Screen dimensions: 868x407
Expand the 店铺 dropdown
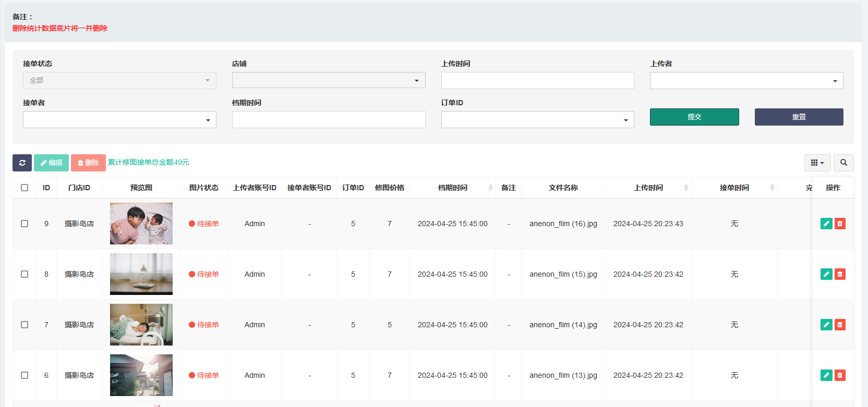pyautogui.click(x=329, y=80)
